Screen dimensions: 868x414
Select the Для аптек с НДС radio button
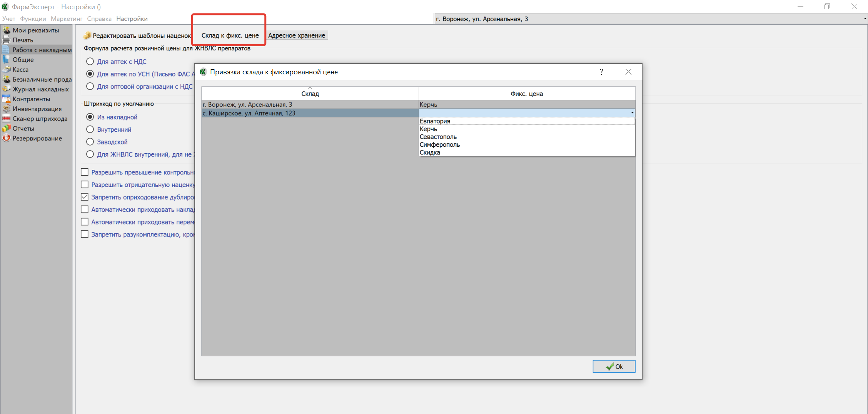tap(90, 62)
